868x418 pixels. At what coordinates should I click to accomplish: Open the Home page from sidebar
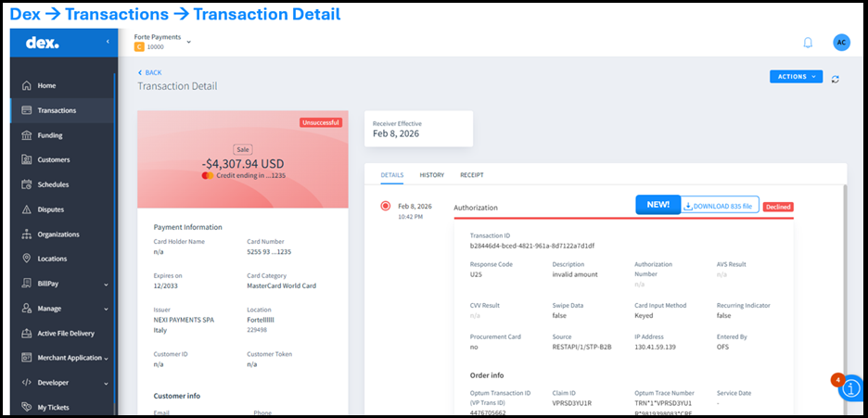46,85
